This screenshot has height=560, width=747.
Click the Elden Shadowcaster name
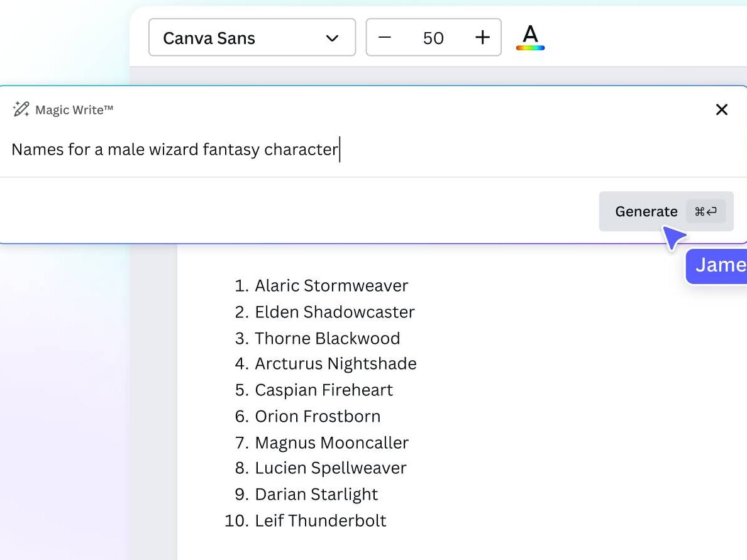pyautogui.click(x=335, y=312)
